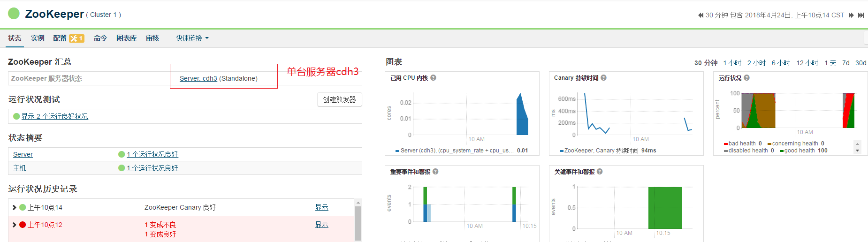
Task: Click the configuration wrench warning badge
Action: click(x=76, y=38)
